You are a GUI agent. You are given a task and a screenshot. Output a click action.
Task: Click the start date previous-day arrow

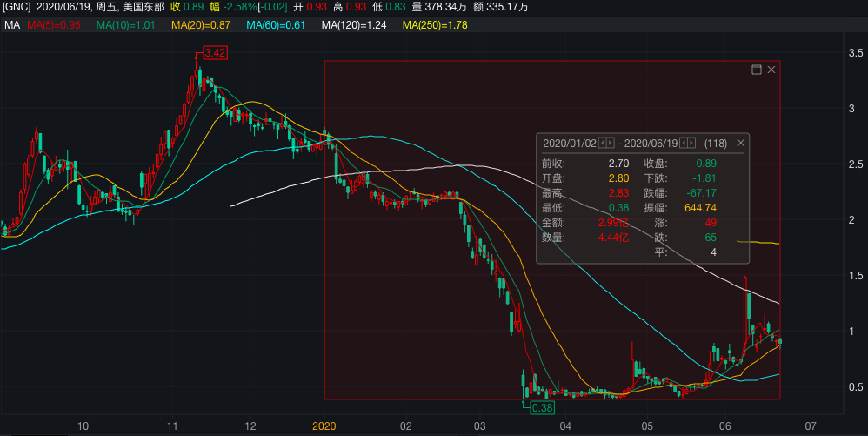[602, 143]
